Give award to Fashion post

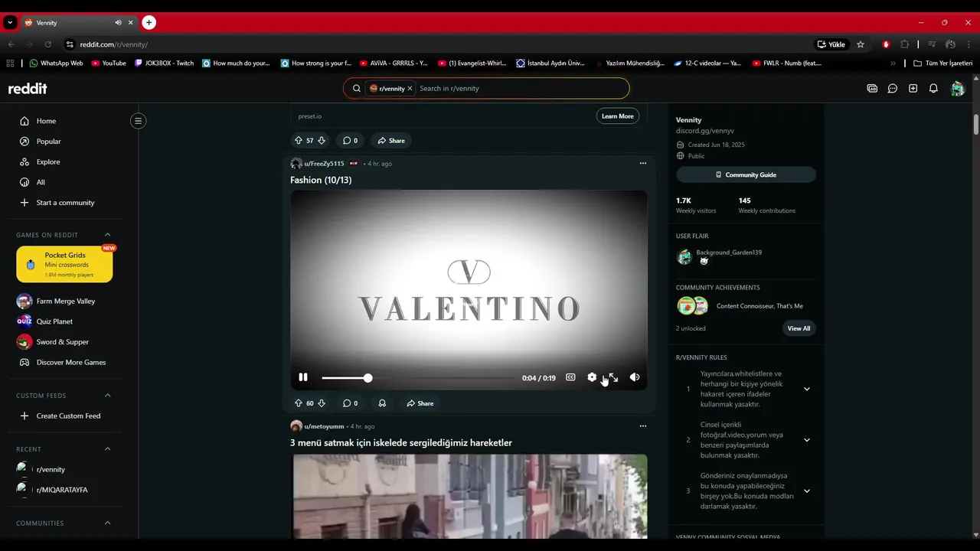point(382,403)
